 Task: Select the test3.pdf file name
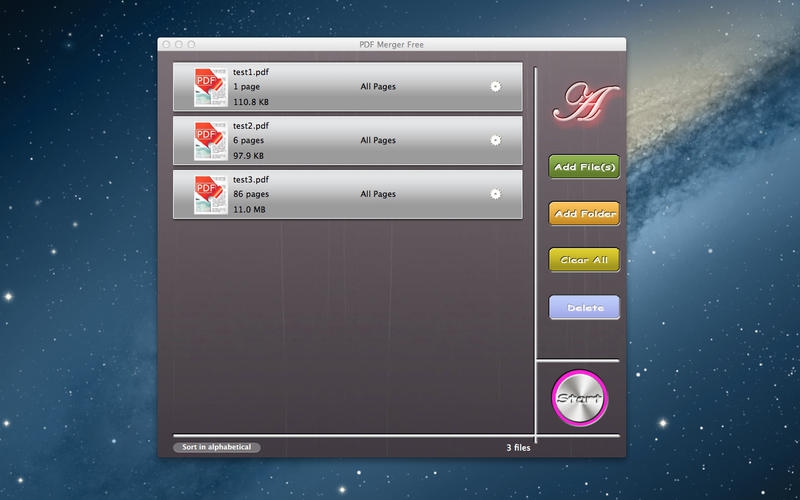pyautogui.click(x=251, y=179)
